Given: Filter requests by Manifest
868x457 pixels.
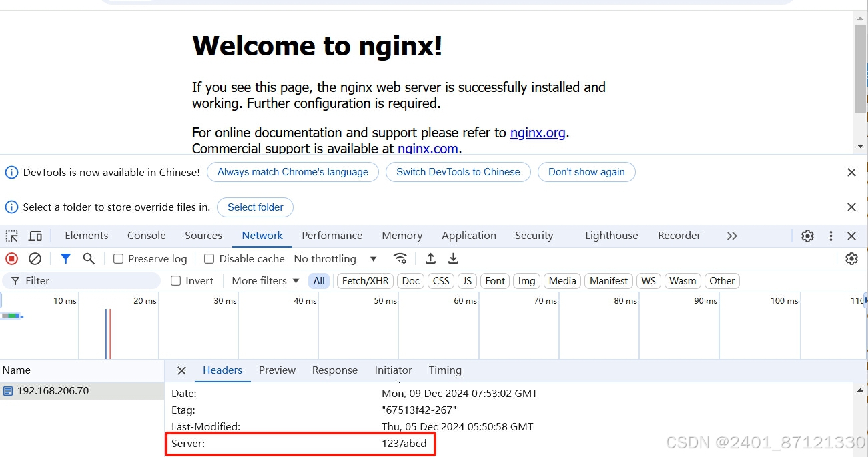Looking at the screenshot, I should (609, 281).
